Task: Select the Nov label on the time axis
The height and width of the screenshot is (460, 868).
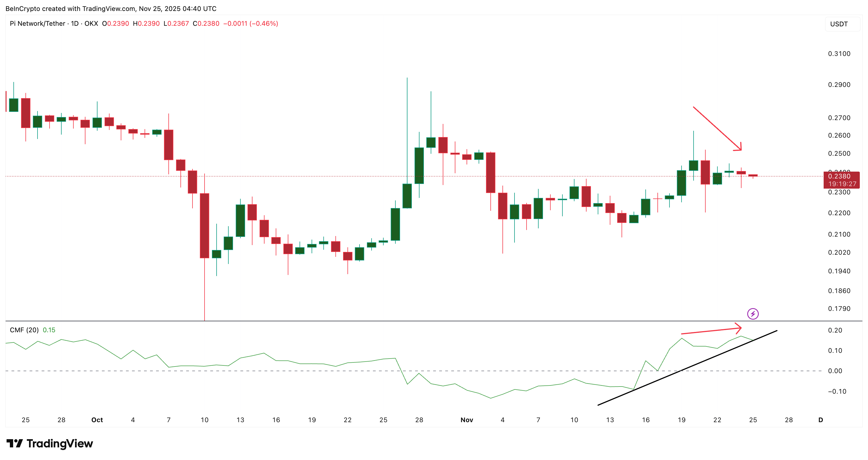Action: coord(467,420)
